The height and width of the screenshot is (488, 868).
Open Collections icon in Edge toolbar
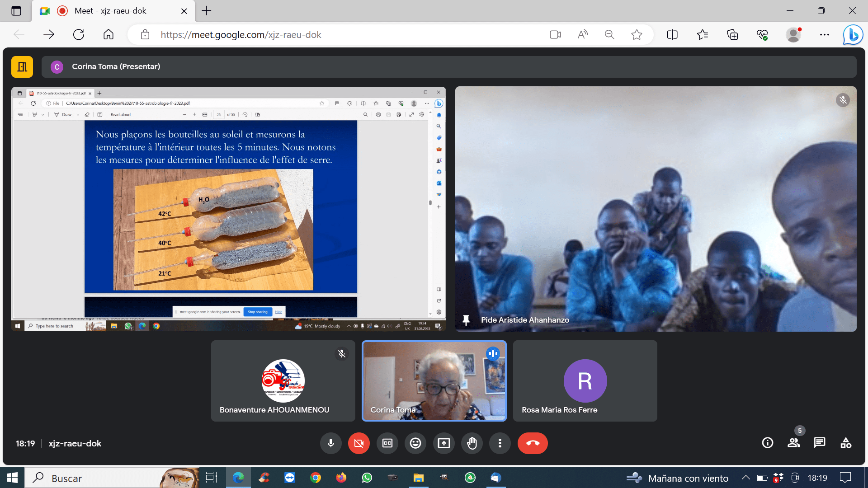click(x=732, y=35)
